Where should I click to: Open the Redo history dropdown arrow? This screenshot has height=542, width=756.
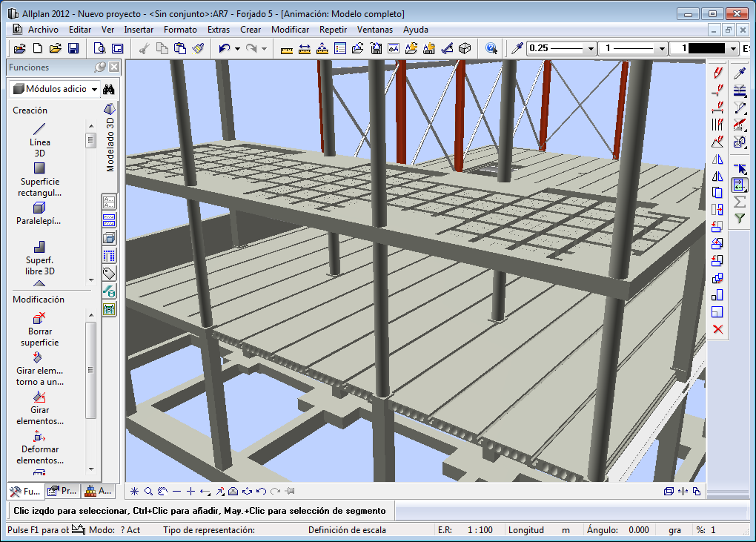(x=264, y=49)
